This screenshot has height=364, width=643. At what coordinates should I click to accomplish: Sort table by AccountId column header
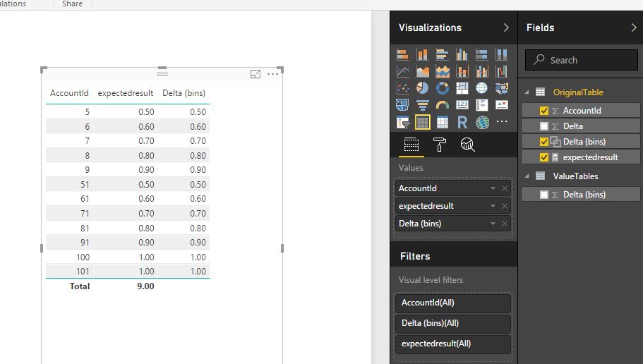(69, 93)
